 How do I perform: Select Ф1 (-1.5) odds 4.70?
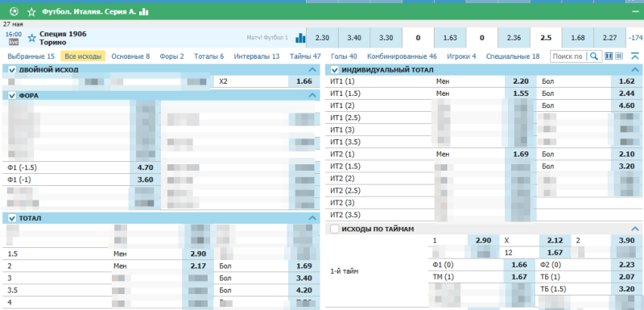click(146, 167)
